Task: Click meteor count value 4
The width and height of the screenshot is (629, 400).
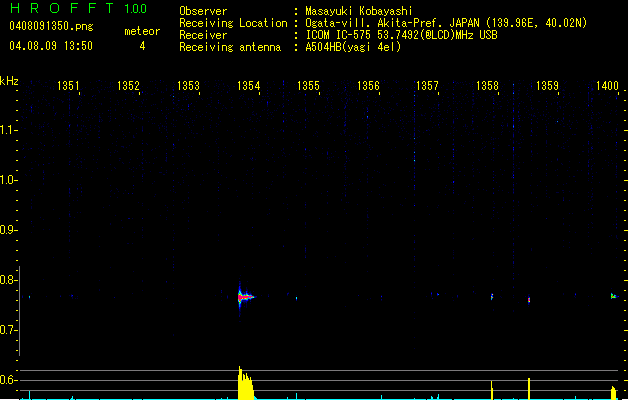Action: point(142,46)
